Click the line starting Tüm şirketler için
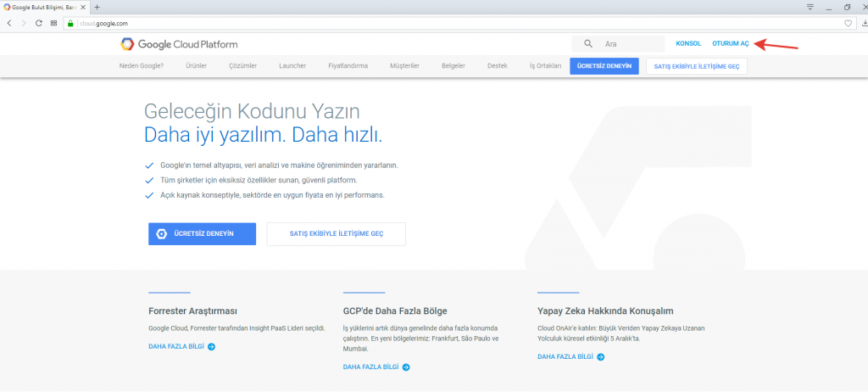Viewport: 868px width, 392px height. point(259,180)
